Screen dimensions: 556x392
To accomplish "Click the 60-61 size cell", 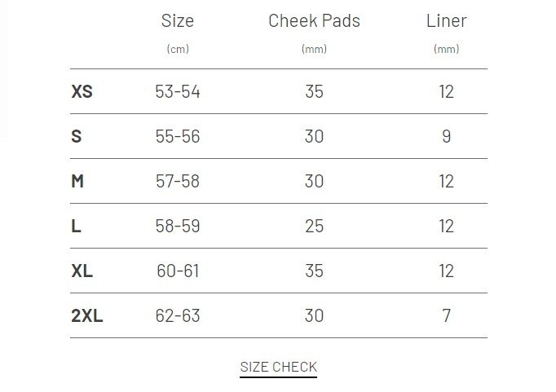I will tap(178, 271).
